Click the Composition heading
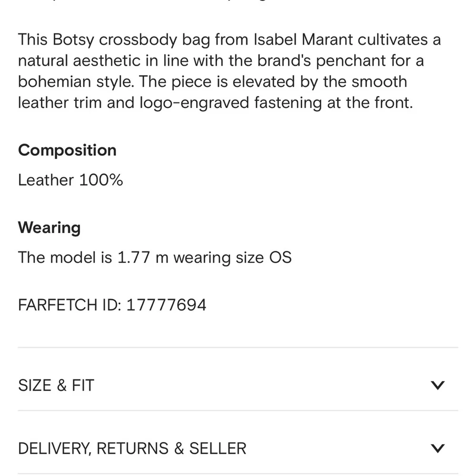This screenshot has width=476, height=476. 67,150
